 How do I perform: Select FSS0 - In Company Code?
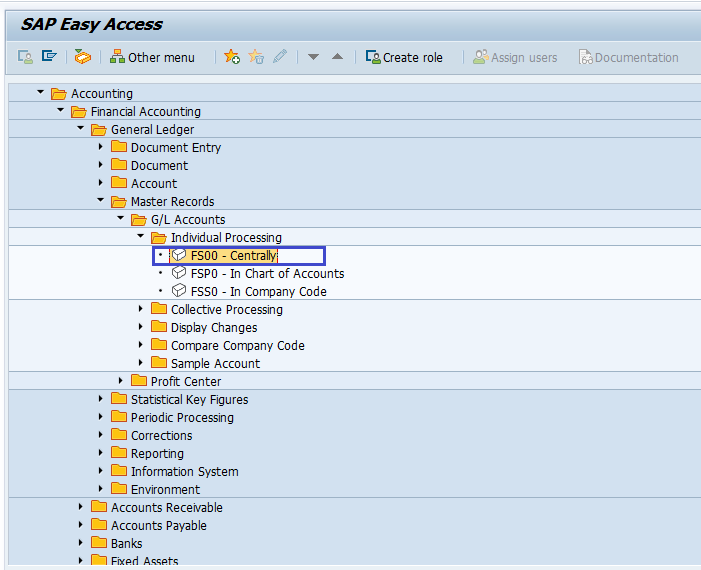(258, 291)
